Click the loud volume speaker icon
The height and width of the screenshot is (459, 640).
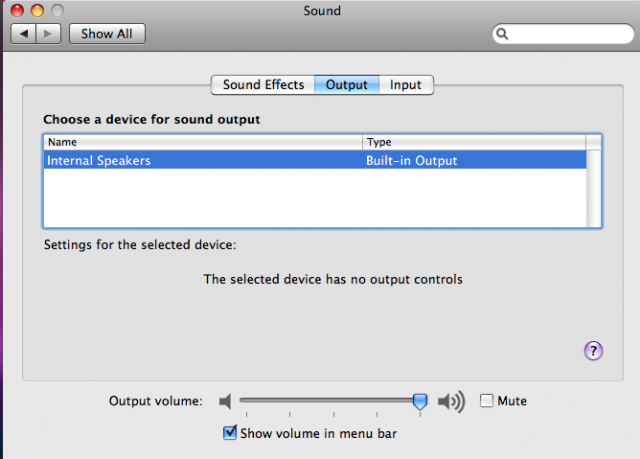coord(451,401)
